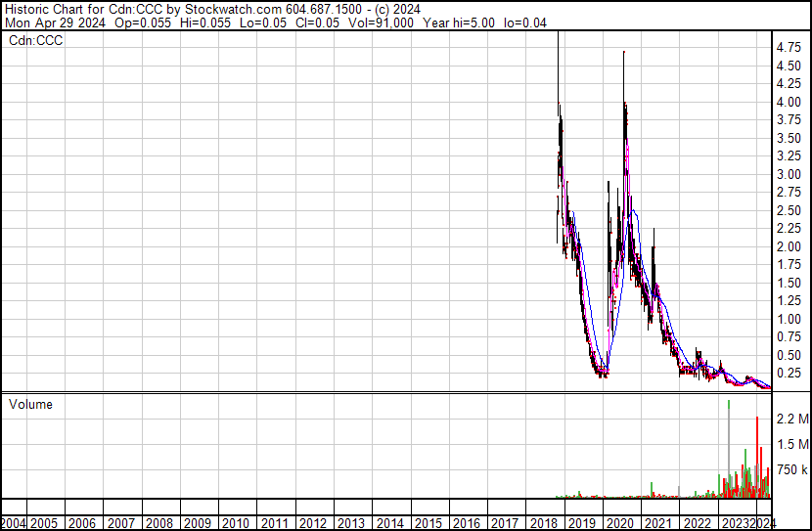Click the 4.75 price axis label

point(789,47)
